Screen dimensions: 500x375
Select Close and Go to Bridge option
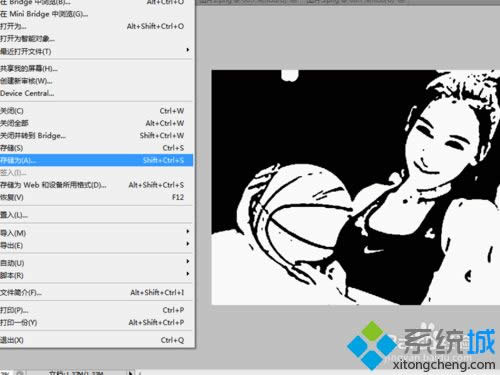pyautogui.click(x=96, y=135)
